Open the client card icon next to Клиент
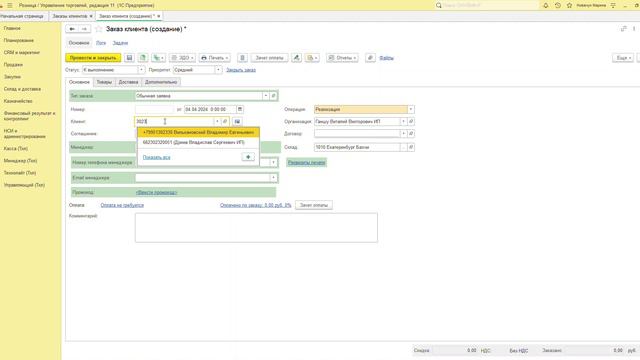This screenshot has width=640, height=360. (237, 122)
